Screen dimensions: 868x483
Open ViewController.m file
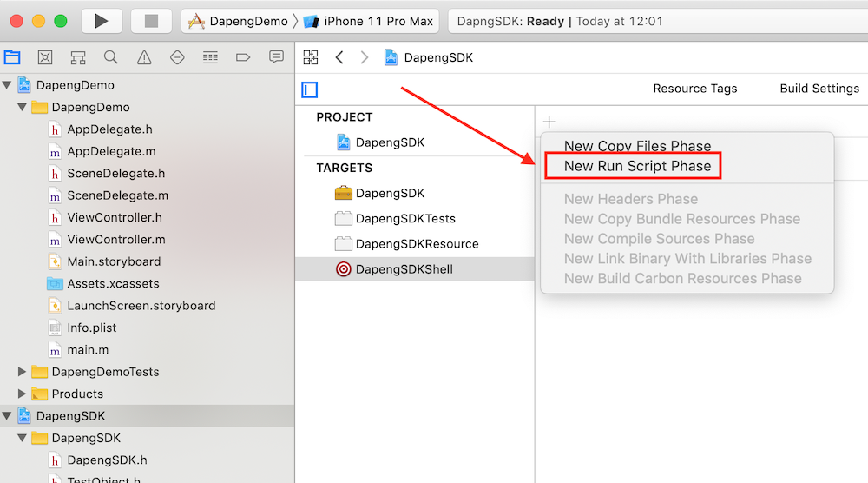pos(116,240)
